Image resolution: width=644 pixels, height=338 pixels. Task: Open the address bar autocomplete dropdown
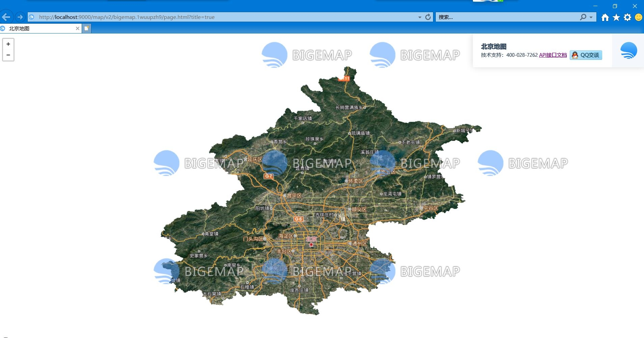(420, 17)
